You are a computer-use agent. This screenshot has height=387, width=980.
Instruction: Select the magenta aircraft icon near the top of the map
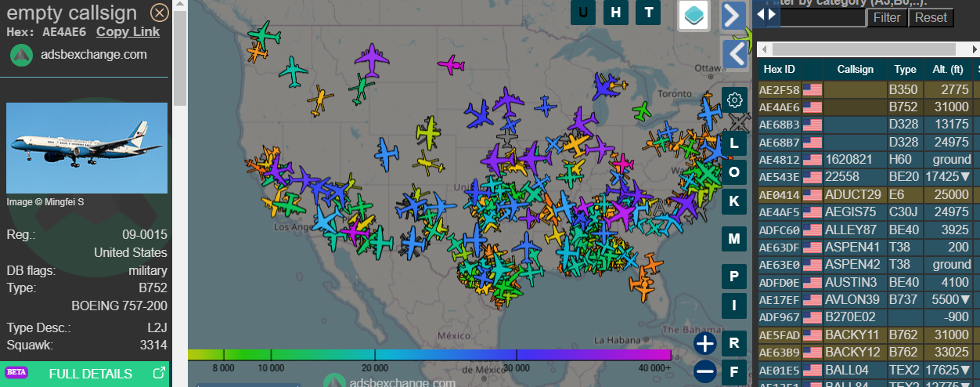coord(452,64)
